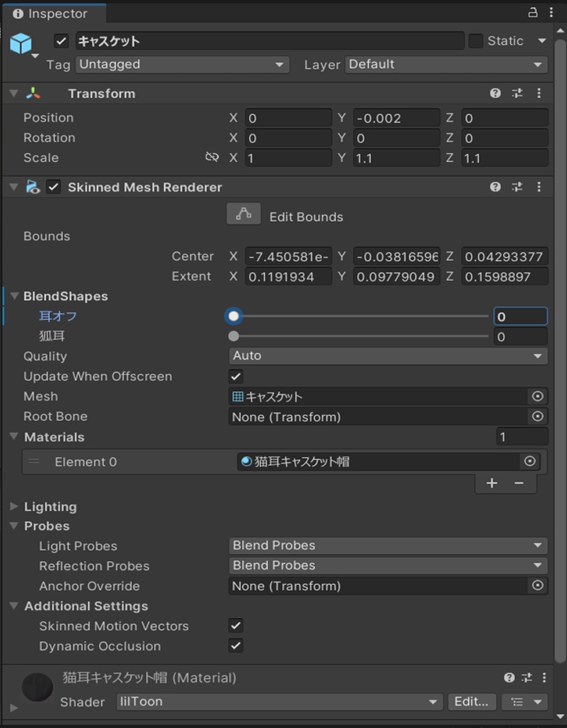Open the Layer dropdown menu
567x728 pixels.
tap(446, 65)
